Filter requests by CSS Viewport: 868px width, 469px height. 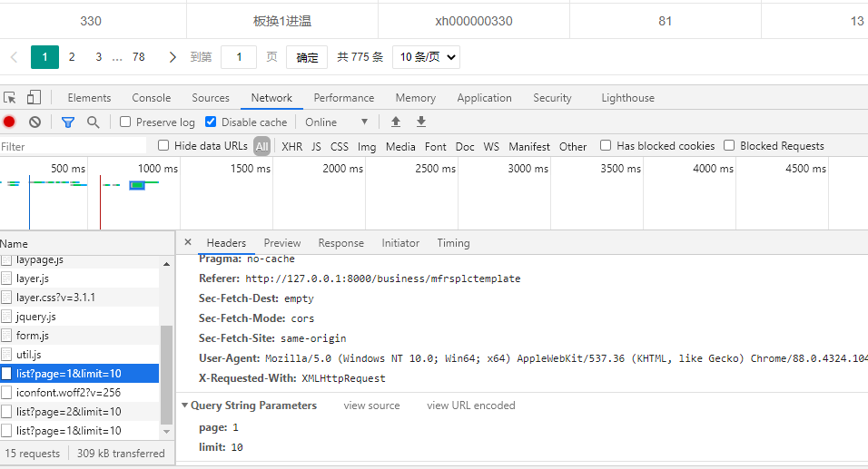pyautogui.click(x=340, y=147)
